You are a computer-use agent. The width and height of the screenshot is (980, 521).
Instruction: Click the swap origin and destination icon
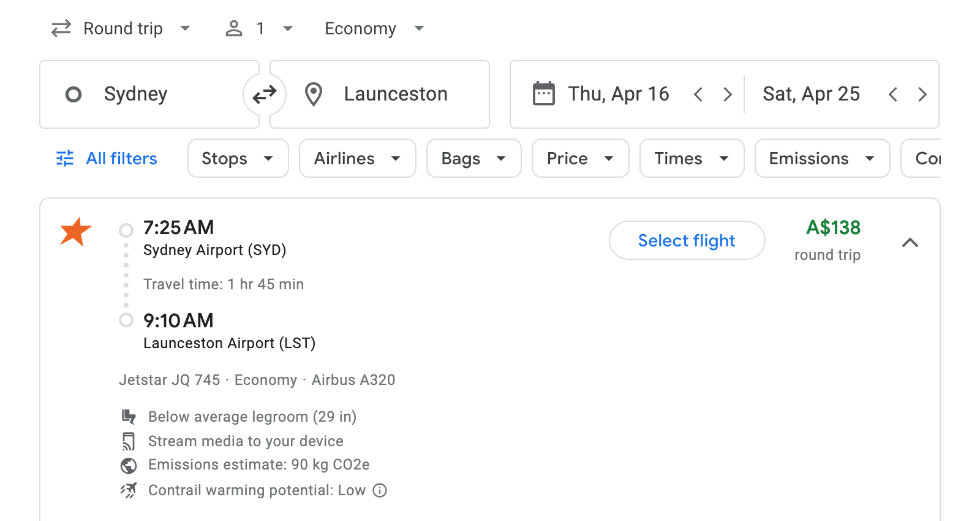(264, 94)
